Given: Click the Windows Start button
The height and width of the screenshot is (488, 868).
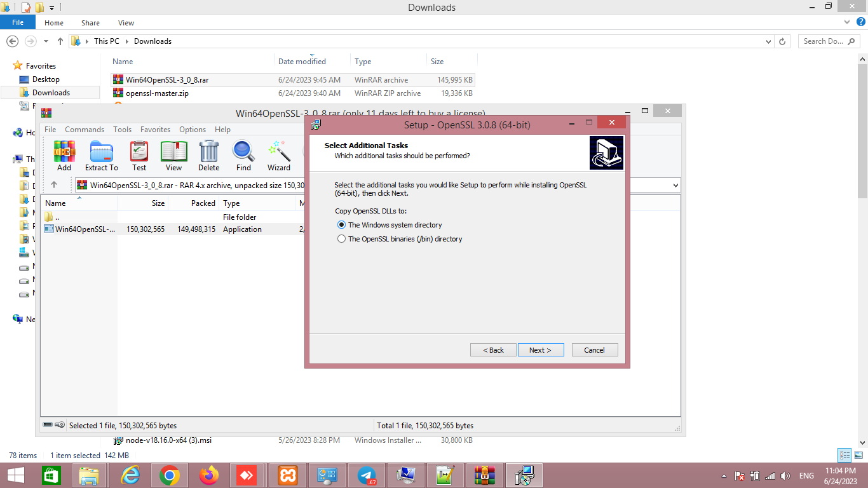Looking at the screenshot, I should coord(15,475).
